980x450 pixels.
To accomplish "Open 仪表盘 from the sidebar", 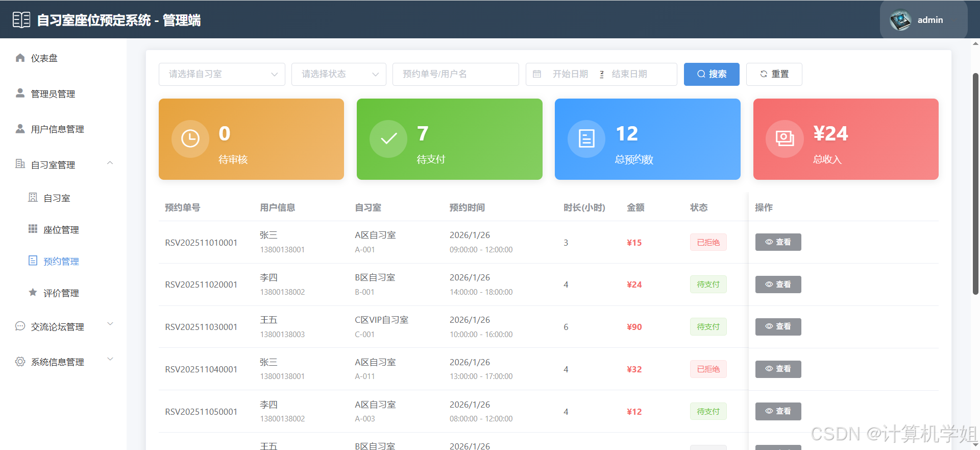I will 63,58.
